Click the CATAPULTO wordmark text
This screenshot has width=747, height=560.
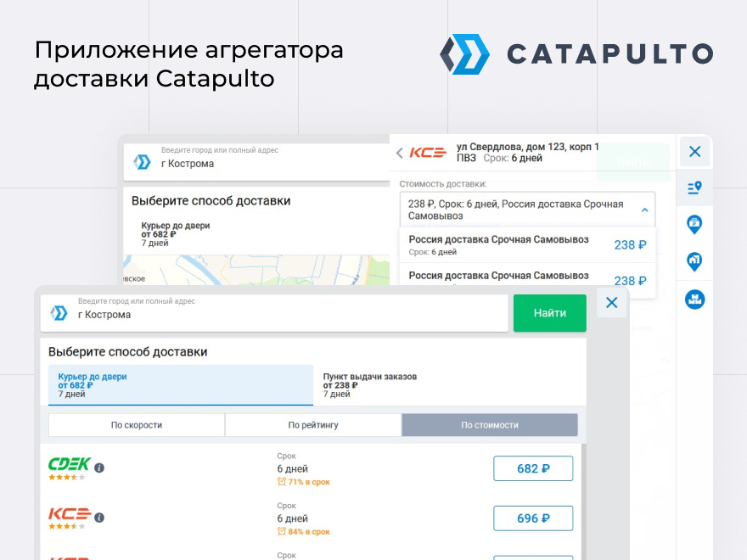pyautogui.click(x=609, y=53)
